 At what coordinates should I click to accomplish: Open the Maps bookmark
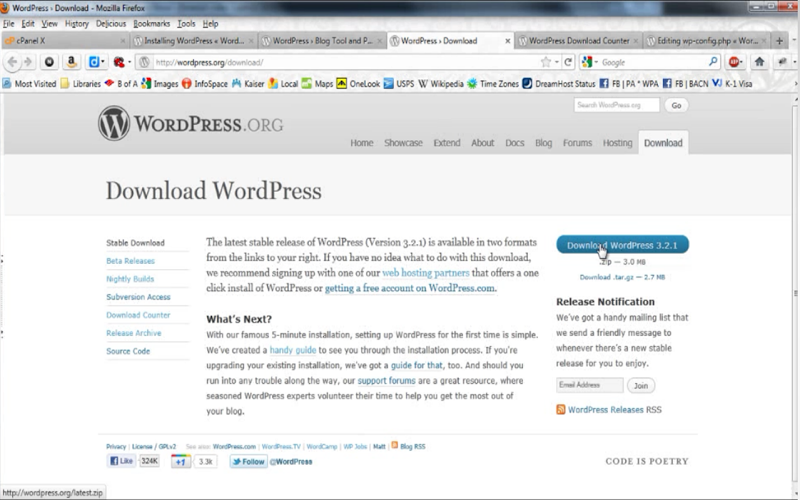coord(317,84)
